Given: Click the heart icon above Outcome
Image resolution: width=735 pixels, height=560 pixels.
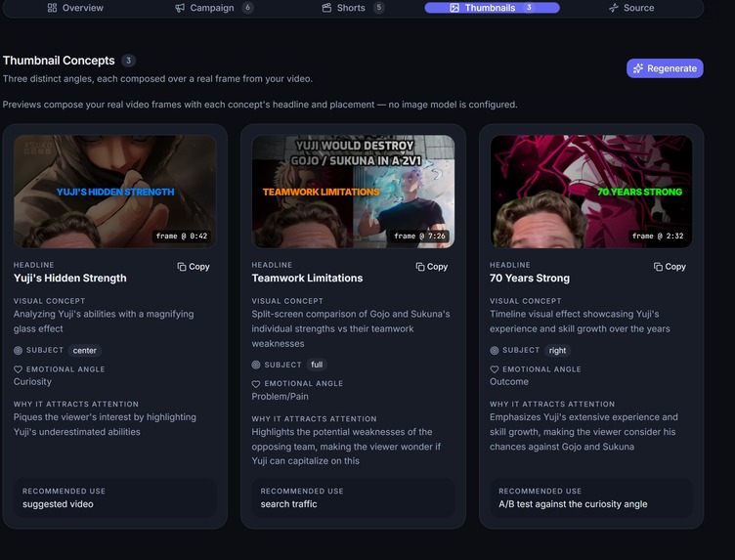Looking at the screenshot, I should tap(494, 369).
